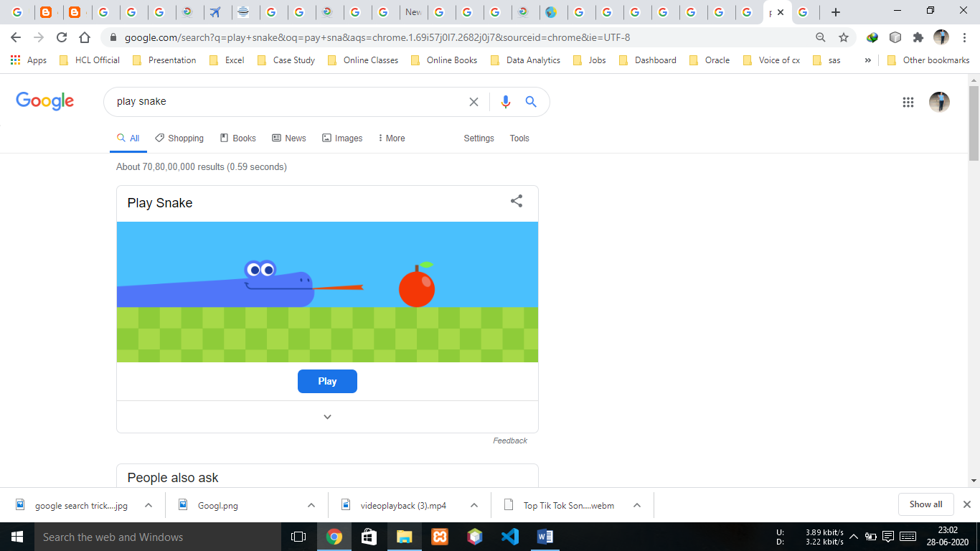
Task: Switch to Images results tab
Action: click(342, 138)
